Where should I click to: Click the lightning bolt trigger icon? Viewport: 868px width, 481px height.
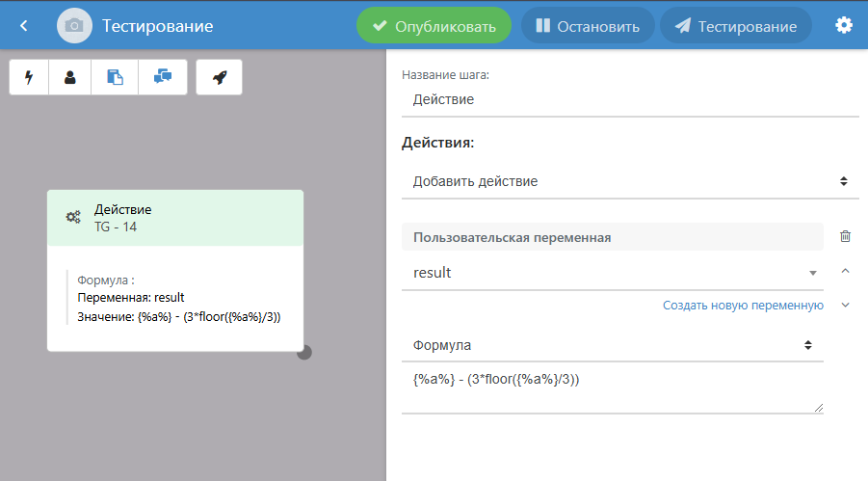click(x=29, y=78)
